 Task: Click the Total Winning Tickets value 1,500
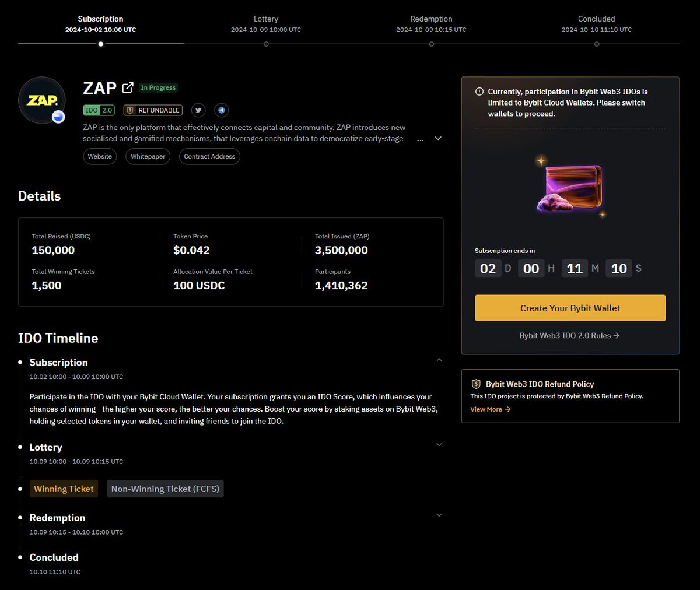[x=46, y=285]
